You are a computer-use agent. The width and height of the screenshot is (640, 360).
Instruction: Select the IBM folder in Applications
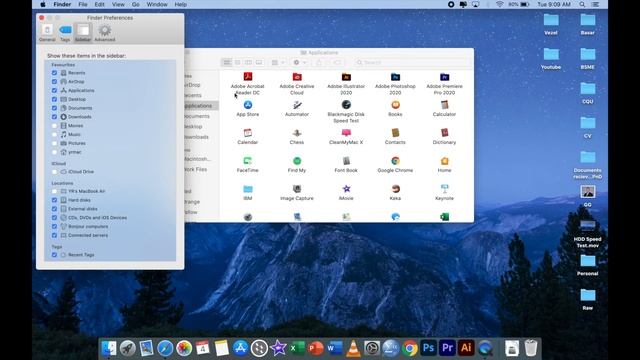coord(248,189)
